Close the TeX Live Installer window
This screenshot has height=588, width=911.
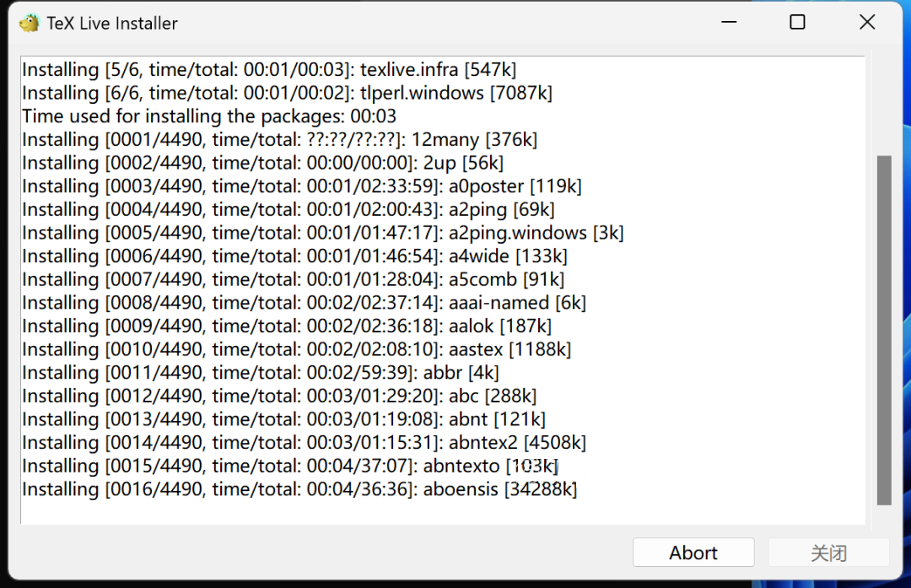tap(867, 23)
